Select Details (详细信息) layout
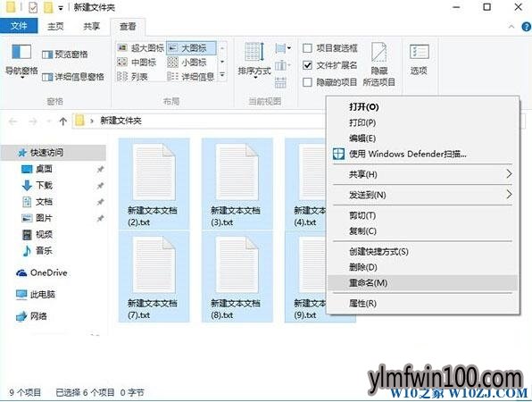 pyautogui.click(x=191, y=77)
